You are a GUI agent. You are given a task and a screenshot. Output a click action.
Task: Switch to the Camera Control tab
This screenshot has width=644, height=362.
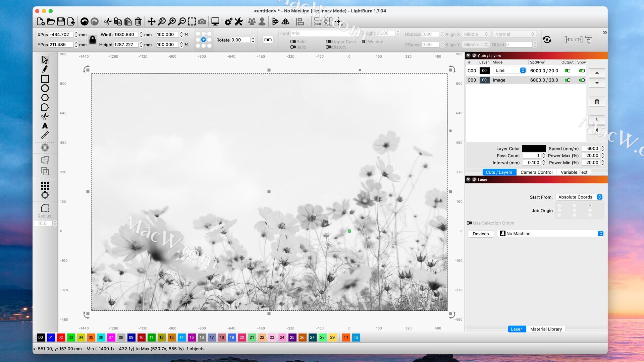click(x=536, y=172)
